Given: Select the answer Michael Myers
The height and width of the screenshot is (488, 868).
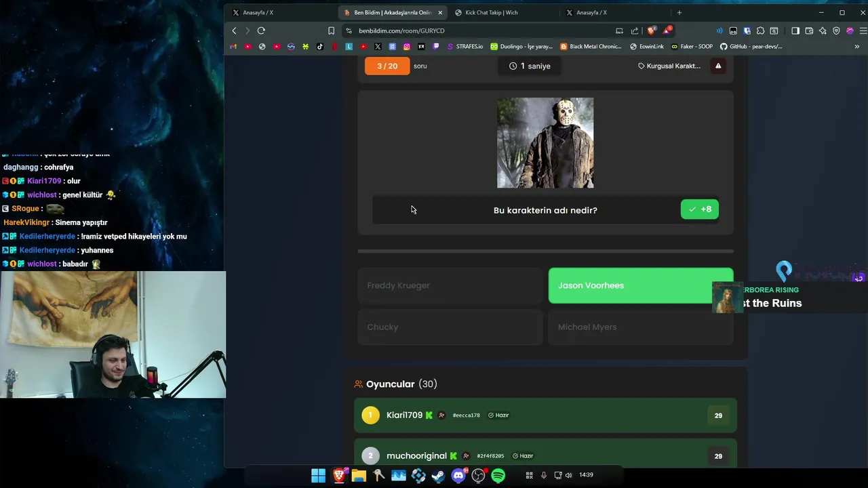Looking at the screenshot, I should click(641, 327).
